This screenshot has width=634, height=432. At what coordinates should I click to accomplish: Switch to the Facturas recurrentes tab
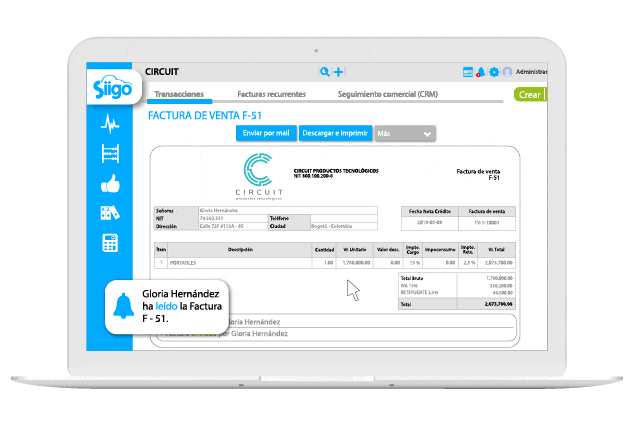click(271, 94)
